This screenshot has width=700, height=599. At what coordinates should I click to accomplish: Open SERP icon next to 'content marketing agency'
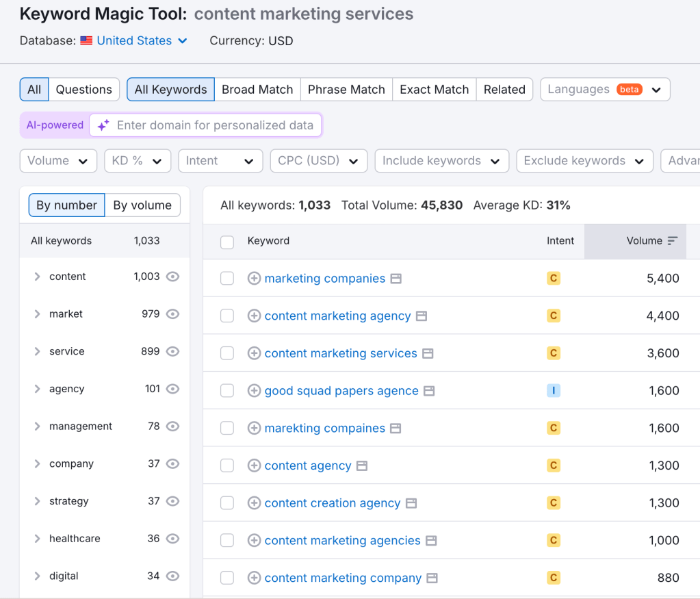click(422, 316)
